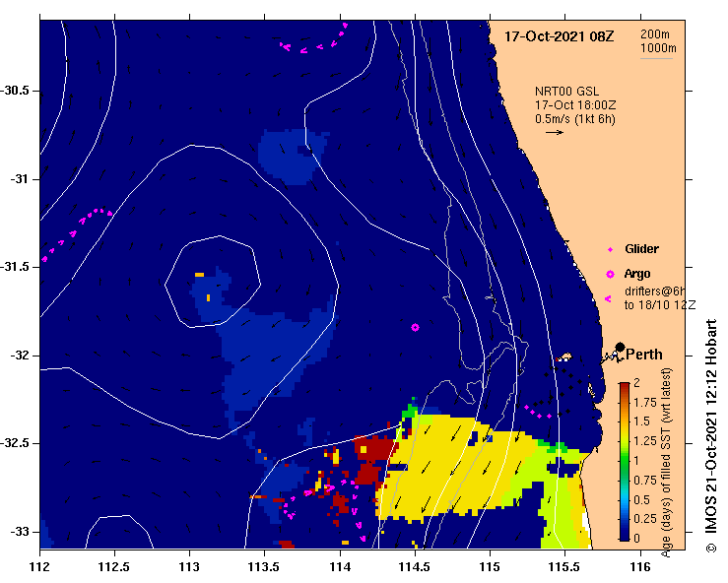This screenshot has height=583, width=728.
Task: Click the 113.5 longitude label
Action: pos(265,567)
